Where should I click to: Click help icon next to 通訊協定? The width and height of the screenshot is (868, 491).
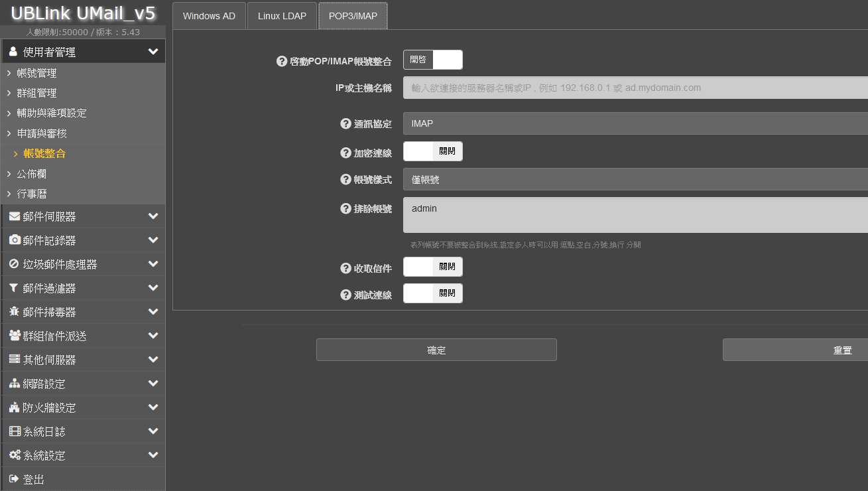point(345,123)
